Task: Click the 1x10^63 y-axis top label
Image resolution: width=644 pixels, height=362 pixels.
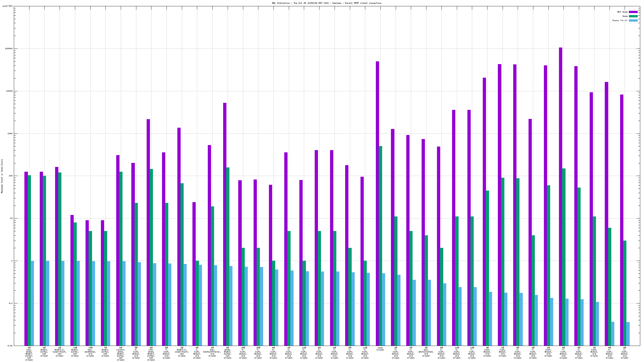Action: (x=7, y=6)
